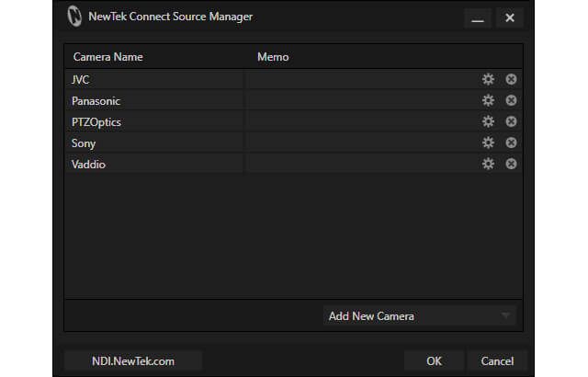Select the Panasonic camera name field
The width and height of the screenshot is (588, 377).
tap(154, 100)
